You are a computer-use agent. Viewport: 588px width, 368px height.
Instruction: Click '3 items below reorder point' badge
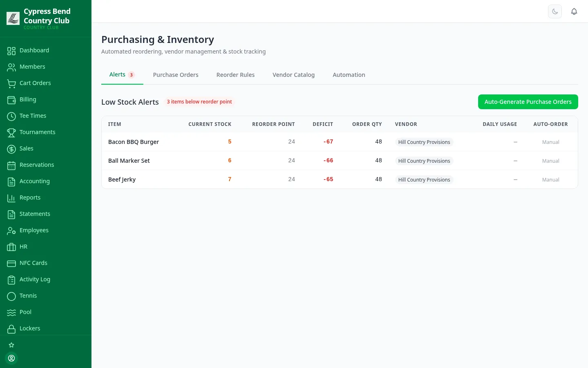coord(199,102)
